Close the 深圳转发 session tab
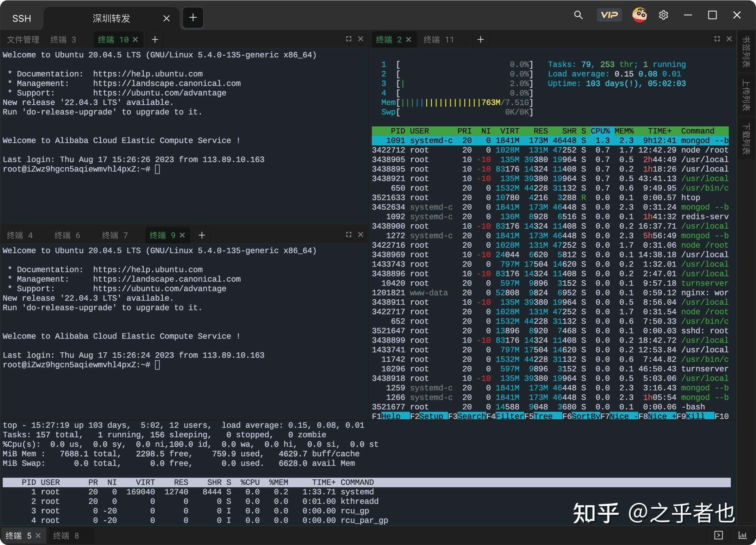 click(167, 18)
